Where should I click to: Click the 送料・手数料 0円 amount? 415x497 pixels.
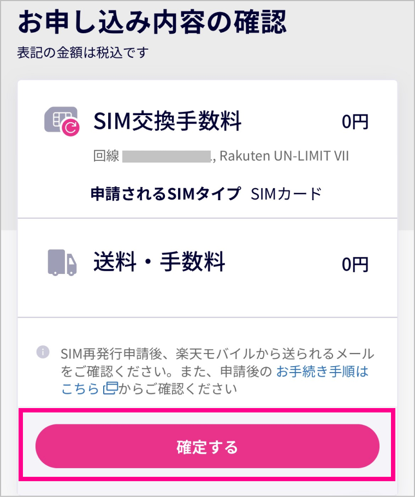coord(355,265)
